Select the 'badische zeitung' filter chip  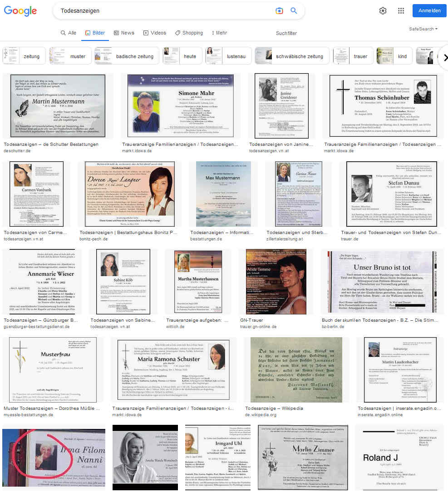(127, 56)
